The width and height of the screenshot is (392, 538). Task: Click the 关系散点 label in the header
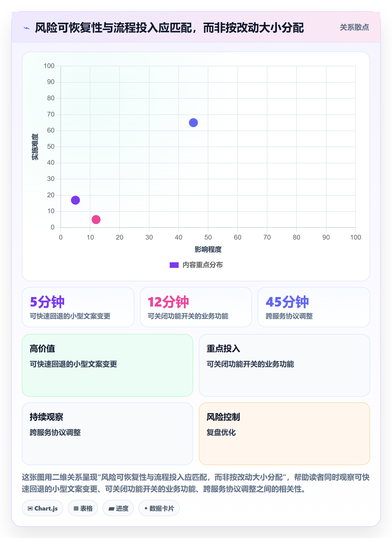354,27
